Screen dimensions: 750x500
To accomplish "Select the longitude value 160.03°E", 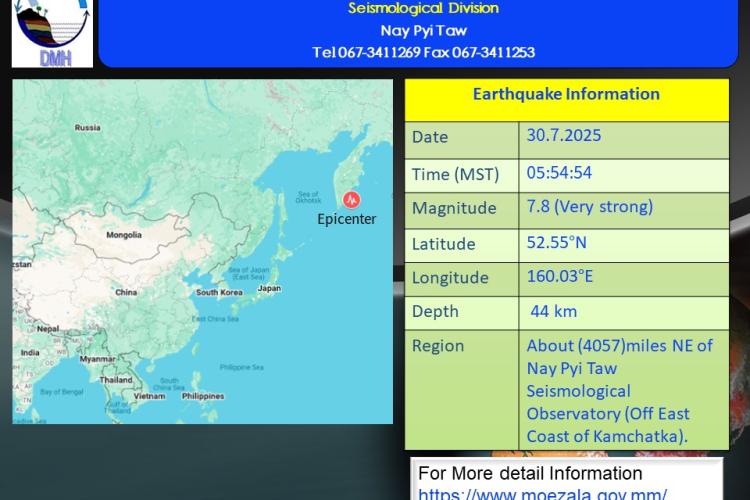I will click(560, 276).
